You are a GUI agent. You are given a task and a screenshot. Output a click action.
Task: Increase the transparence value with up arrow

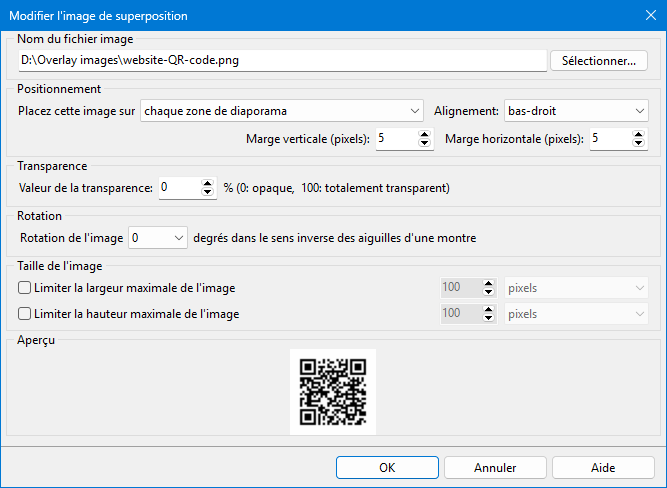point(207,183)
